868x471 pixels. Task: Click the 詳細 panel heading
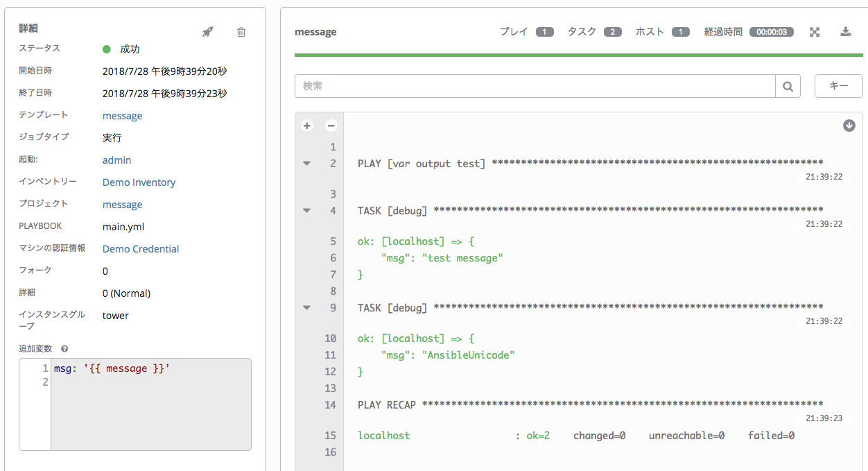[28, 28]
